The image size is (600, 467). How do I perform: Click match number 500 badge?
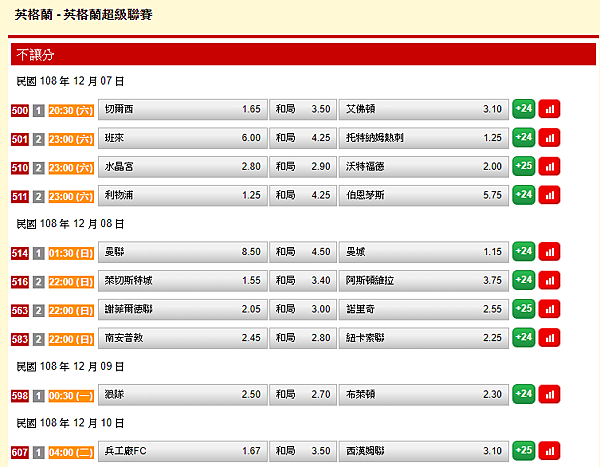[20, 111]
